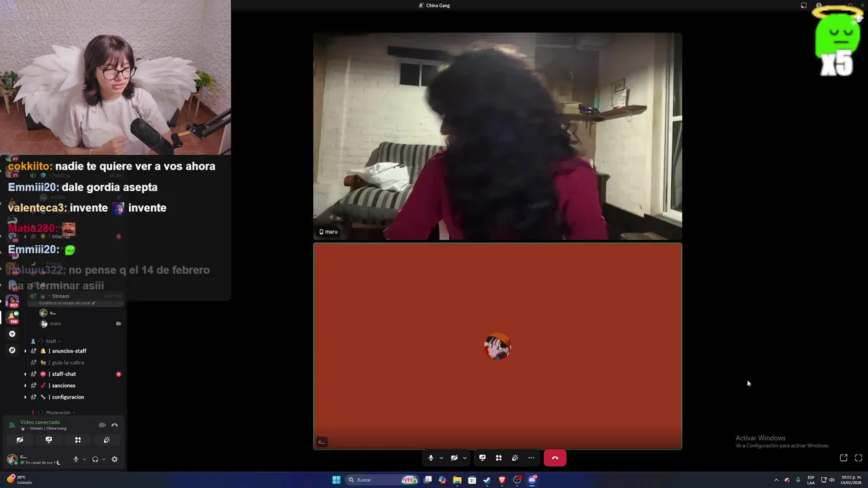Open activities launcher in the call bar
This screenshot has width=868, height=488.
coord(498,458)
